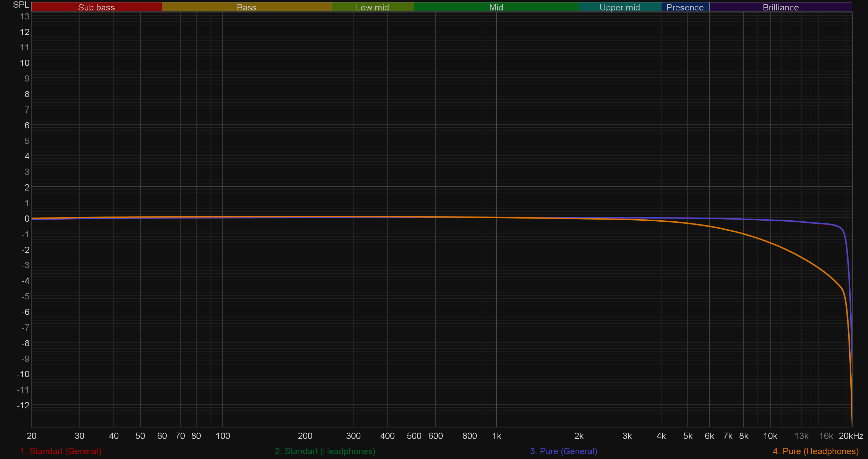
Task: Click the Low mid band header
Action: (x=372, y=7)
